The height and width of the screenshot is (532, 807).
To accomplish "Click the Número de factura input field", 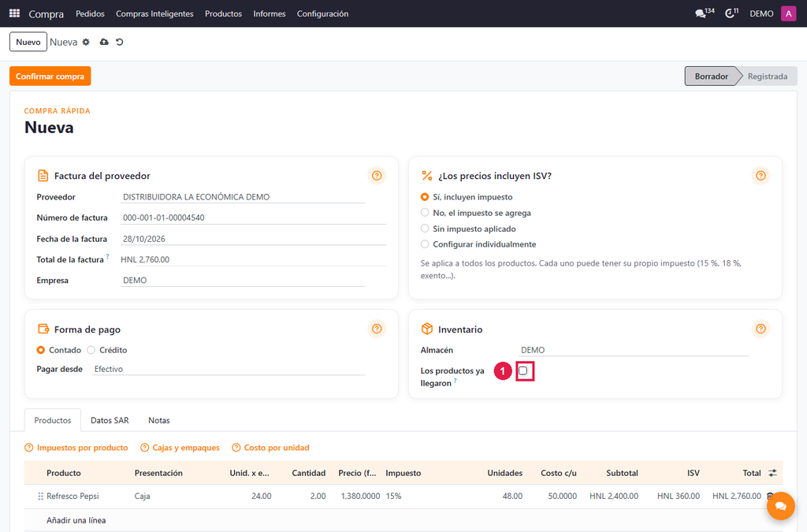I will click(253, 218).
